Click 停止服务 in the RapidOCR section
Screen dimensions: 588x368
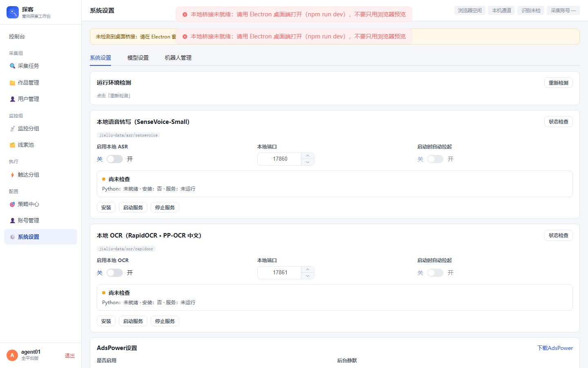[165, 321]
